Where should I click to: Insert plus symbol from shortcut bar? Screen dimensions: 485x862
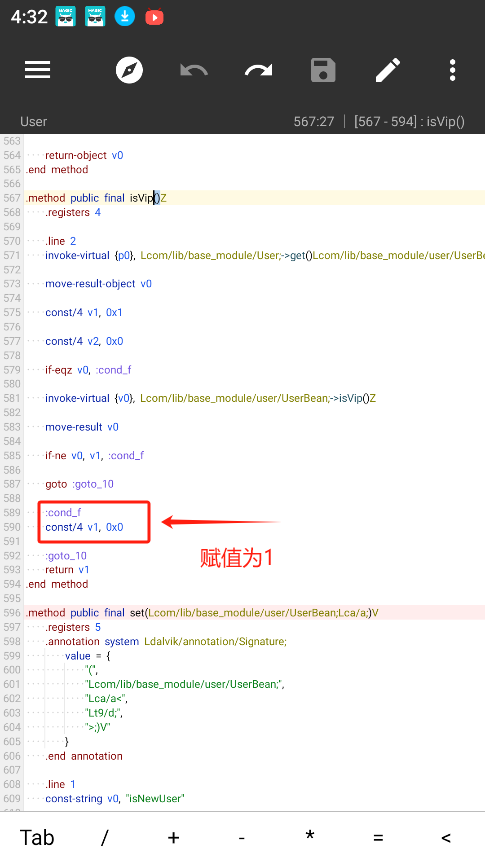pos(173,838)
